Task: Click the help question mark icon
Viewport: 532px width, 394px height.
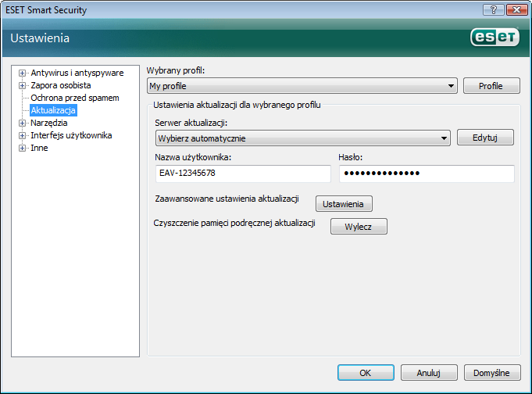Action: (494, 10)
